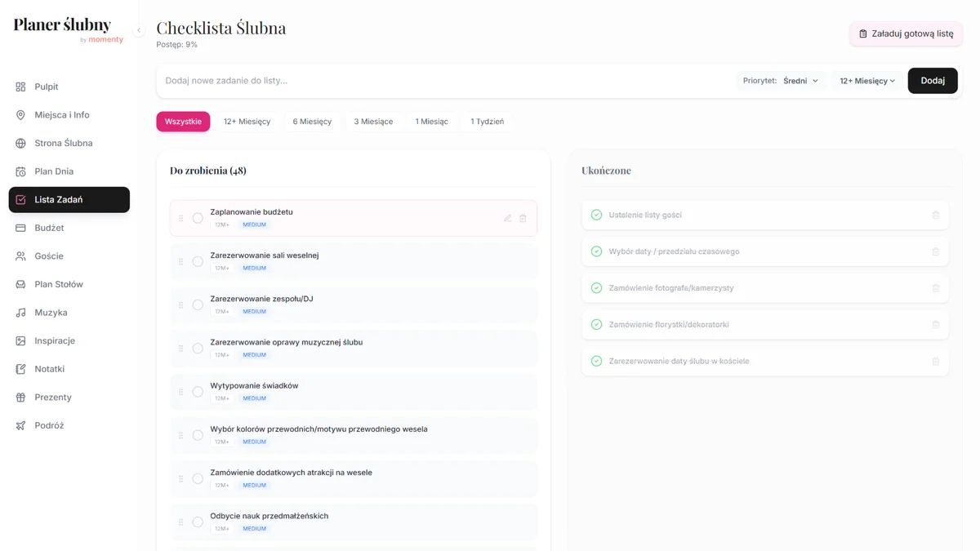This screenshot has width=980, height=551.
Task: Open the Muzyka panel
Action: pos(47,312)
